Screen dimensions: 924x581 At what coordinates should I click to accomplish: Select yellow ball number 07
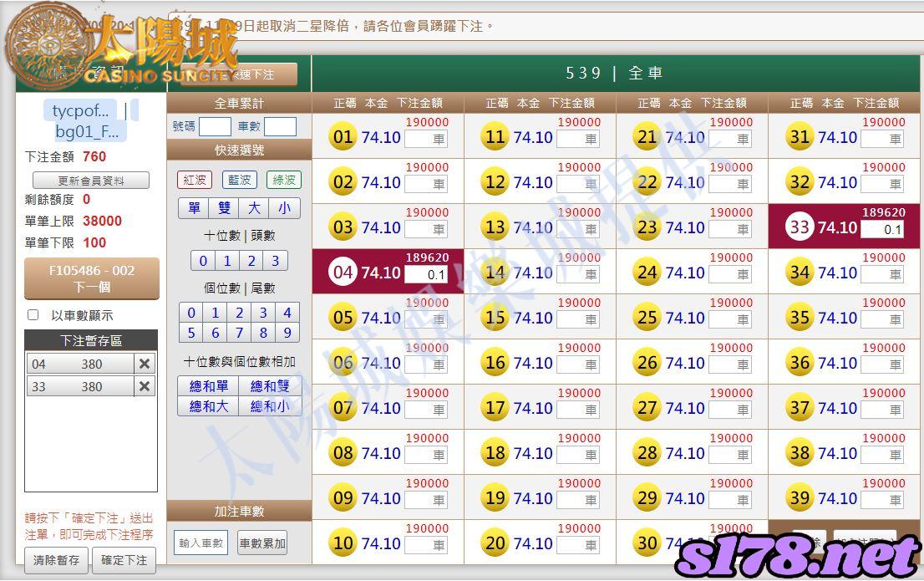point(343,408)
